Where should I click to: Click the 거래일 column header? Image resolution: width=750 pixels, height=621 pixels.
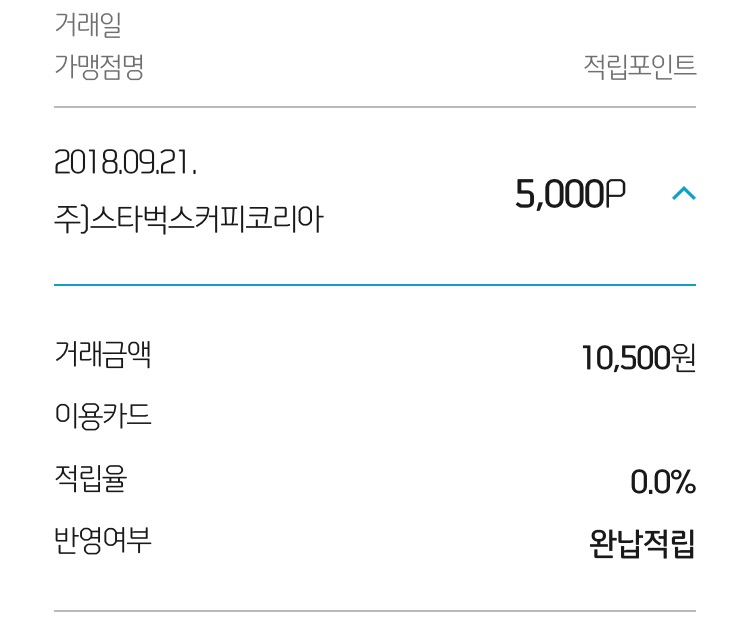(x=88, y=25)
